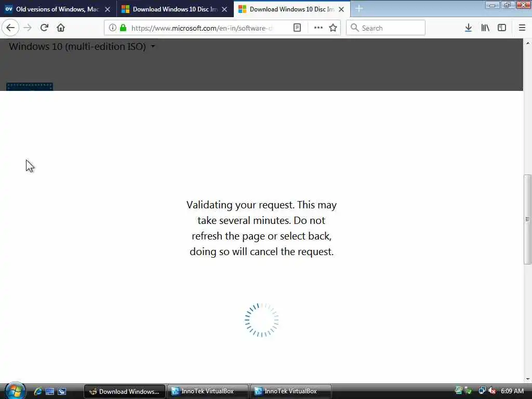This screenshot has height=399, width=532.
Task: Select Download Windows taskbar button
Action: point(125,391)
